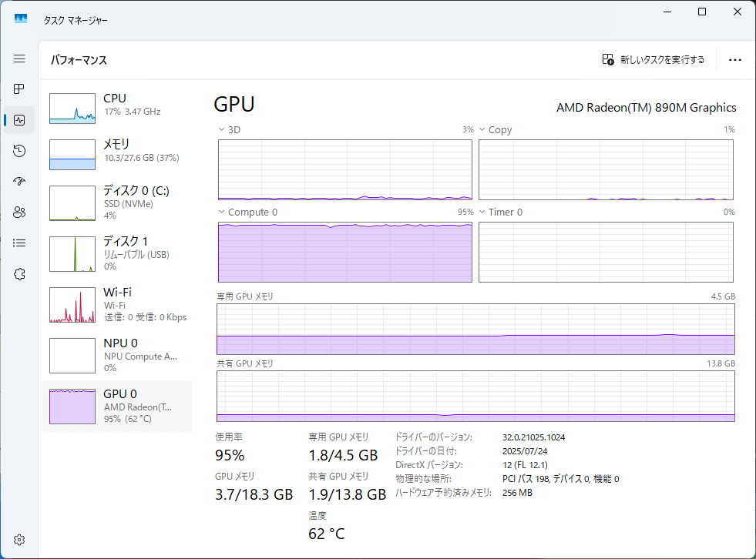Click the three-dot more options button
Image resolution: width=756 pixels, height=559 pixels.
(x=734, y=60)
